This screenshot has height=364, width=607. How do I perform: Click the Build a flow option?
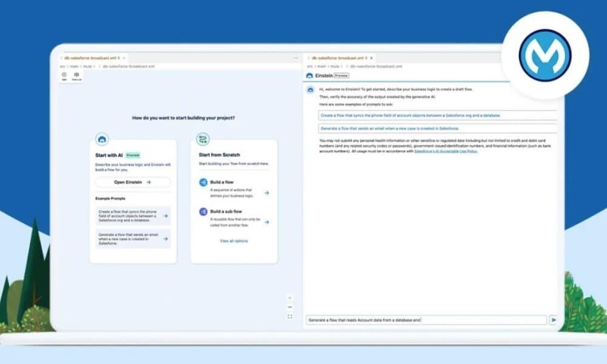click(234, 187)
